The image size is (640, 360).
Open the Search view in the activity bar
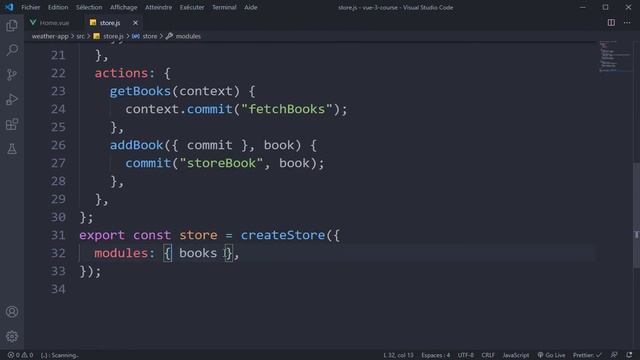pyautogui.click(x=12, y=50)
